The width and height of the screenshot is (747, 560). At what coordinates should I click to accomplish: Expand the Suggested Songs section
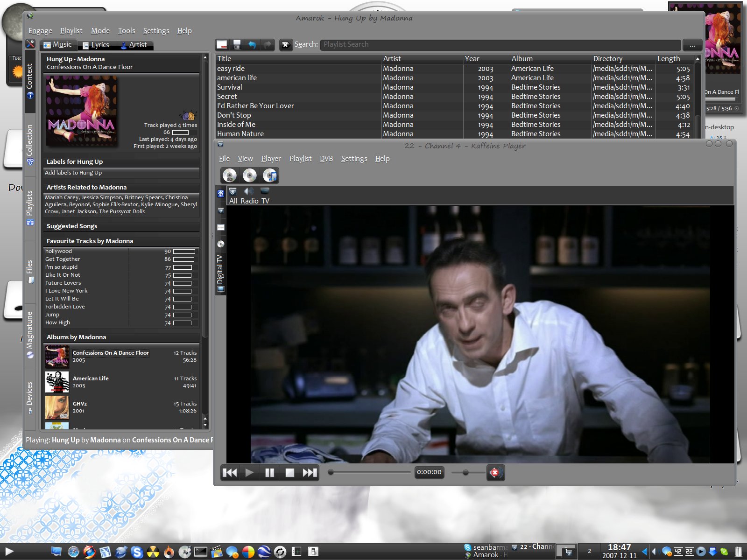121,226
